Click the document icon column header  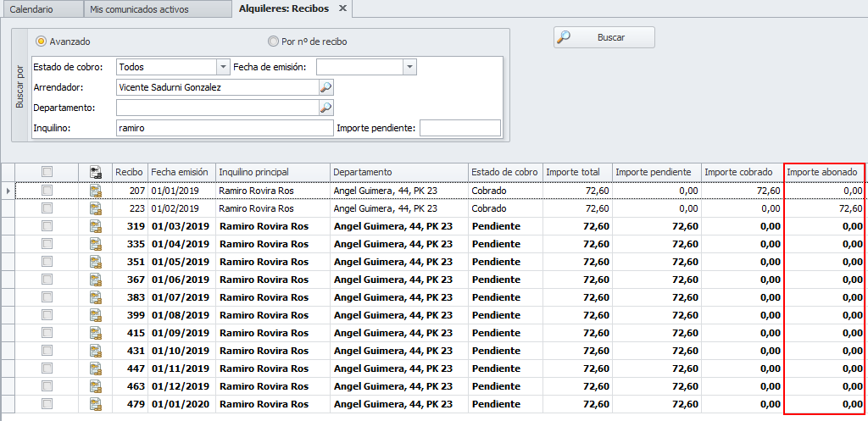point(96,172)
